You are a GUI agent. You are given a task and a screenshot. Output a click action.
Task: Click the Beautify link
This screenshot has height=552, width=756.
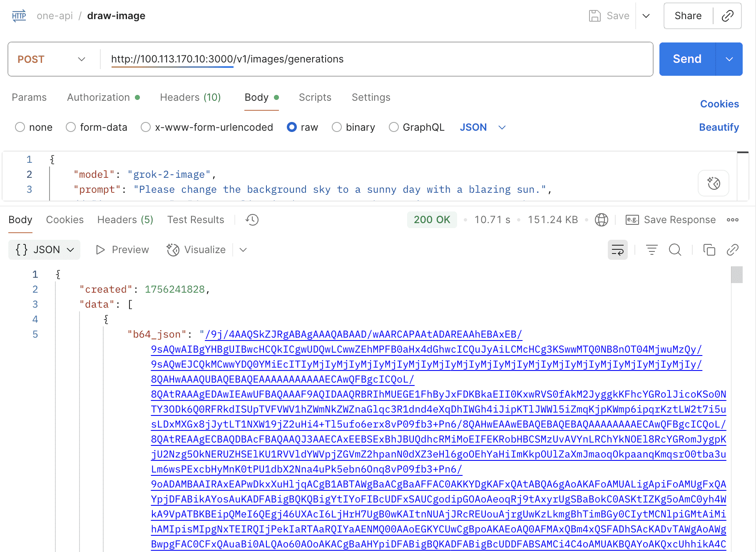point(719,127)
